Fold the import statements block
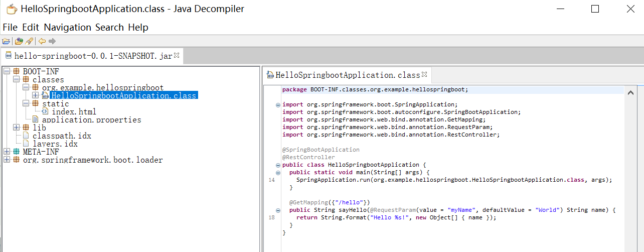The width and height of the screenshot is (644, 252). tap(278, 105)
